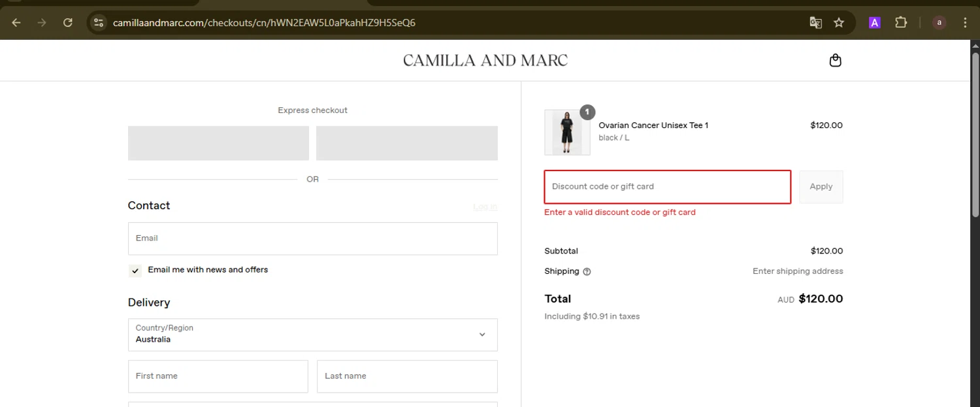Open the purple A extension icon

coord(875,23)
